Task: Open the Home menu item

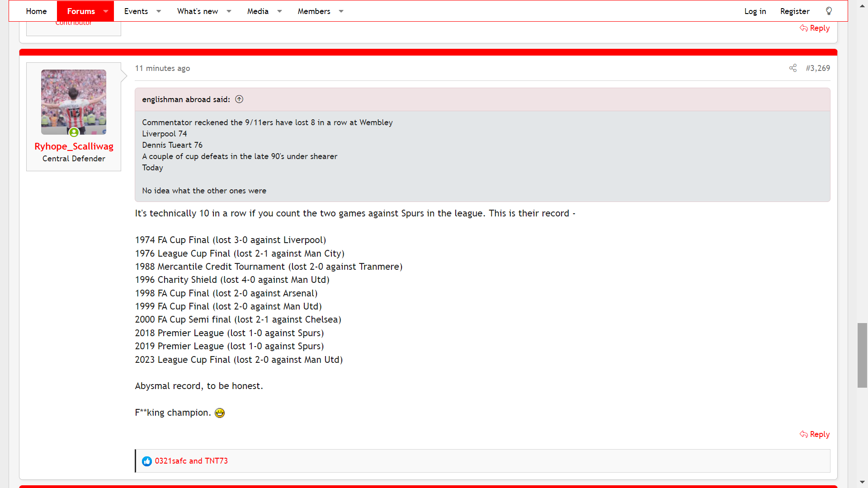Action: click(36, 11)
